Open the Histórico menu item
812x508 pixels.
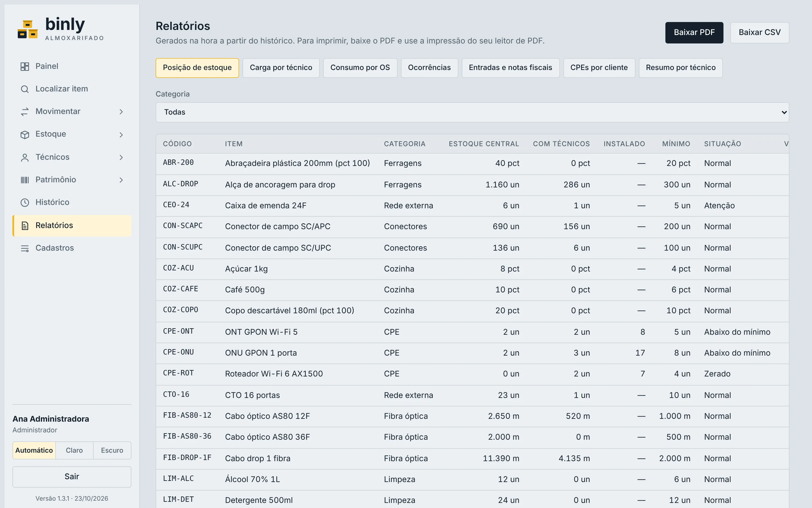point(72,202)
